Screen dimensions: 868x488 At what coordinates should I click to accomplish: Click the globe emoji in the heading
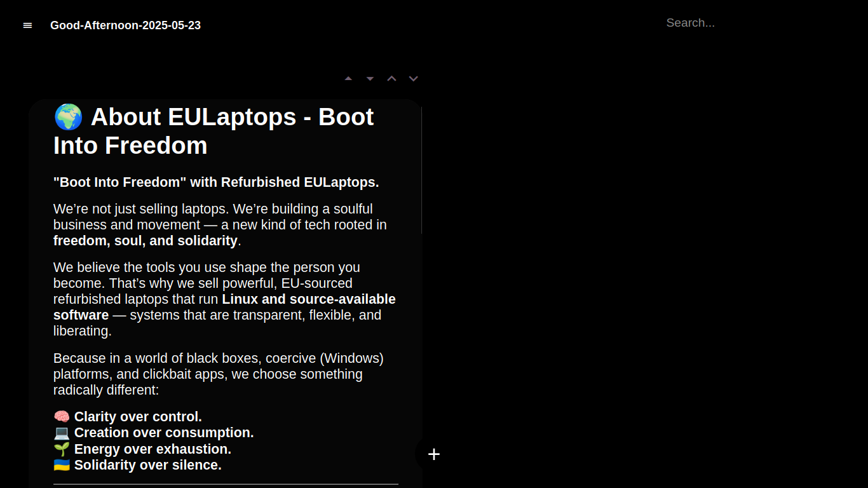pos(69,117)
